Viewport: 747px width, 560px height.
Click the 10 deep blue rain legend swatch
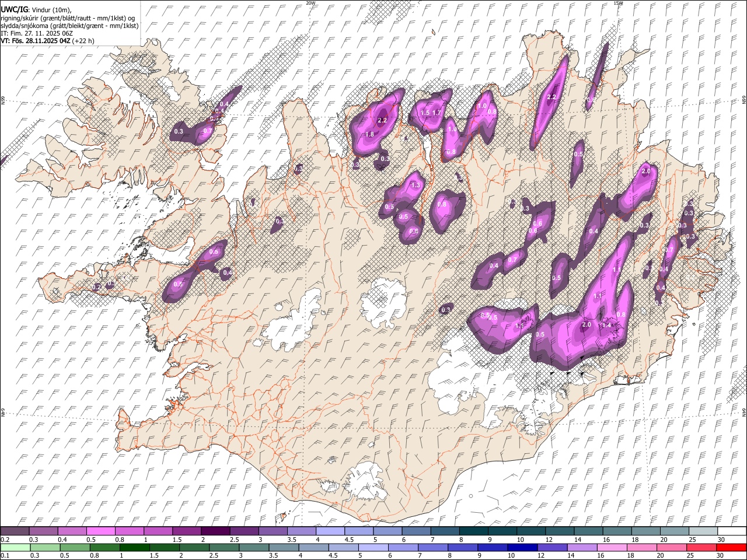pos(523,548)
